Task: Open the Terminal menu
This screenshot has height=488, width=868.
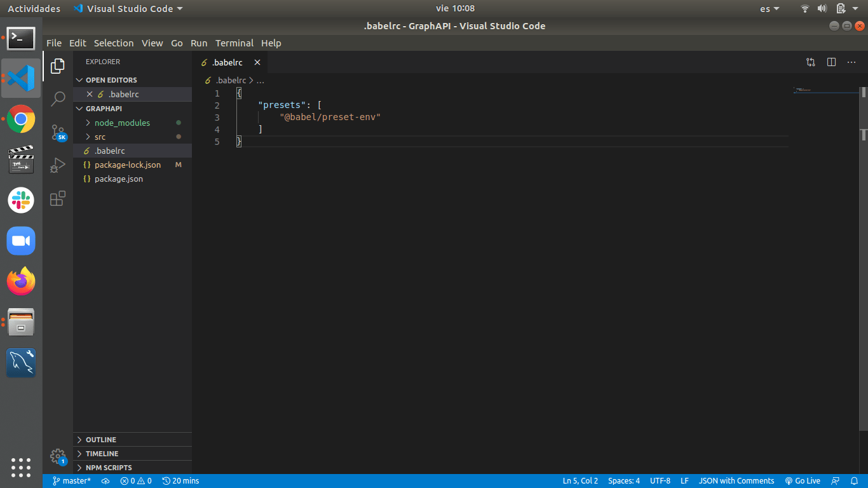Action: [x=234, y=43]
